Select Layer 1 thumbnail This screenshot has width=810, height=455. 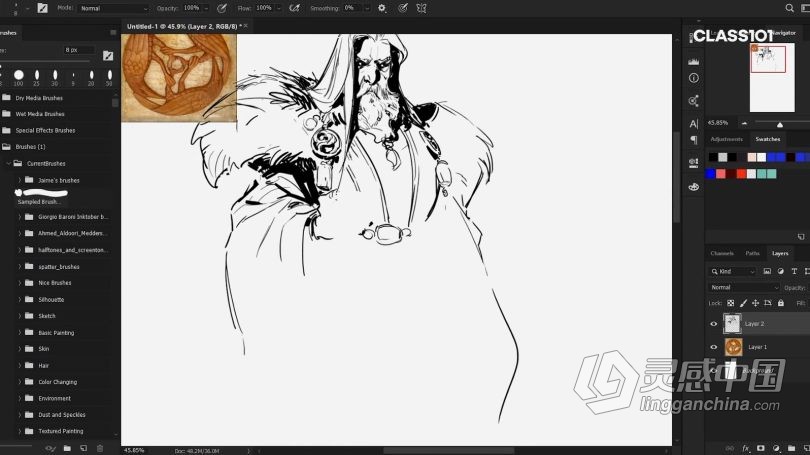tap(734, 347)
